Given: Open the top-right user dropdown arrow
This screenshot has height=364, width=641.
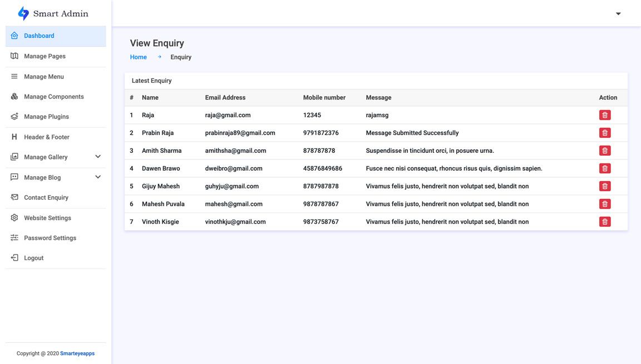Looking at the screenshot, I should tap(618, 14).
